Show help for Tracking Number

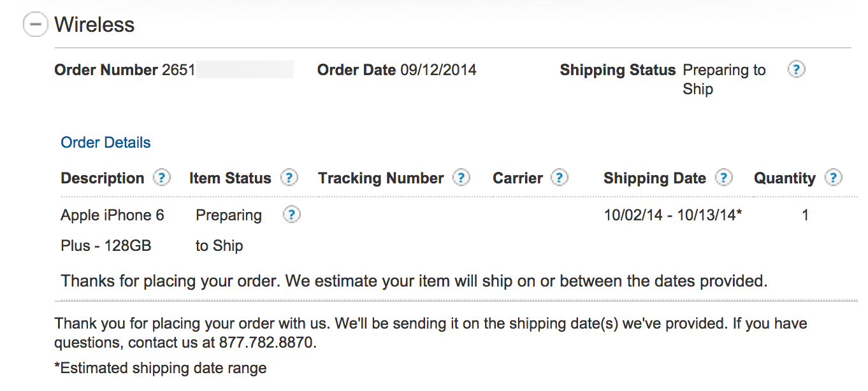click(461, 178)
